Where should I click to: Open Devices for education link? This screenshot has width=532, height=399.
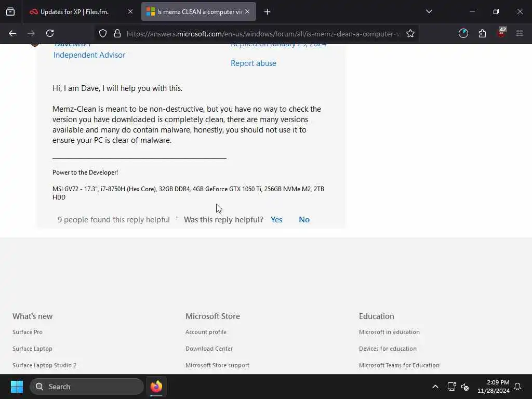click(388, 349)
